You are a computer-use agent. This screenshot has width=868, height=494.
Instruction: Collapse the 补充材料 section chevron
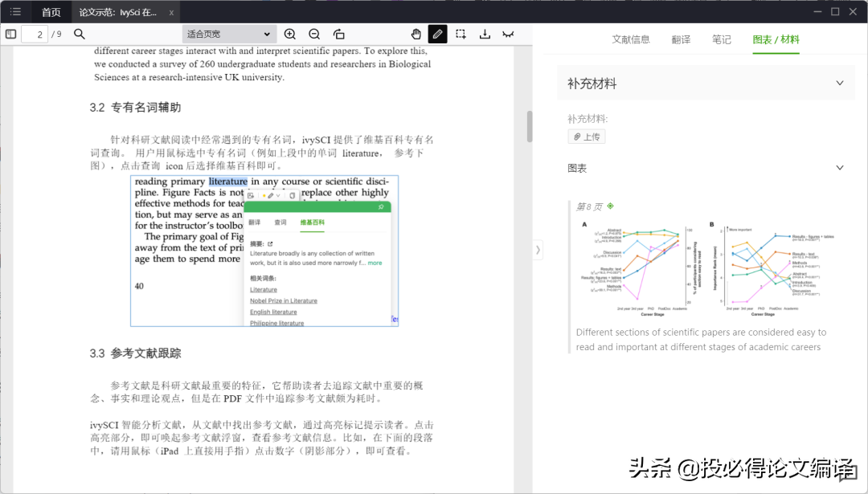point(840,84)
